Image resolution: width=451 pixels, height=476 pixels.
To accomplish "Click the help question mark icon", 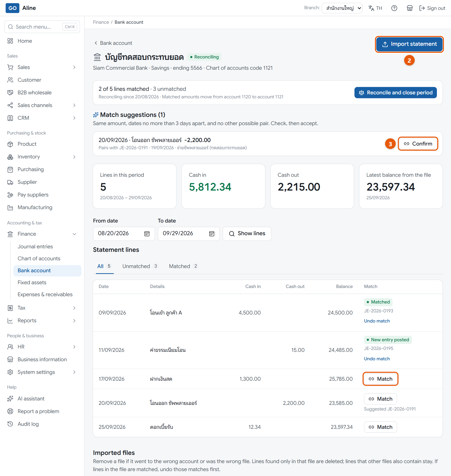I will point(394,8).
